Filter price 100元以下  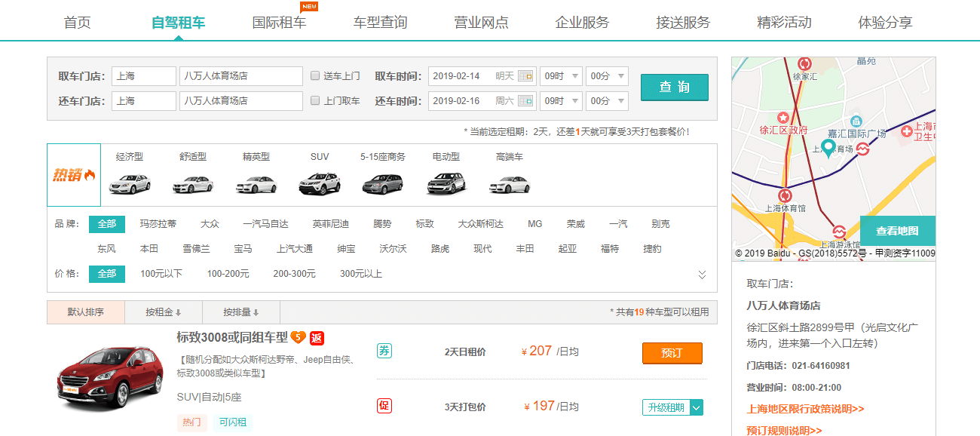(x=161, y=274)
